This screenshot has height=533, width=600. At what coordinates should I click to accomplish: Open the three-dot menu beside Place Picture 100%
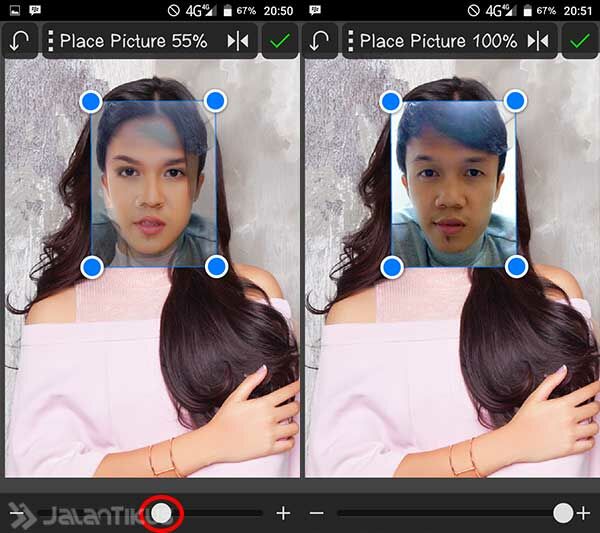(x=350, y=41)
